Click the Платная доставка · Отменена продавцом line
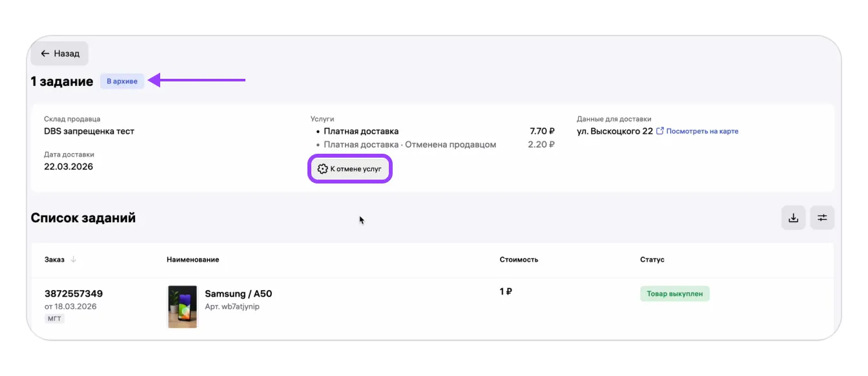 click(x=409, y=145)
